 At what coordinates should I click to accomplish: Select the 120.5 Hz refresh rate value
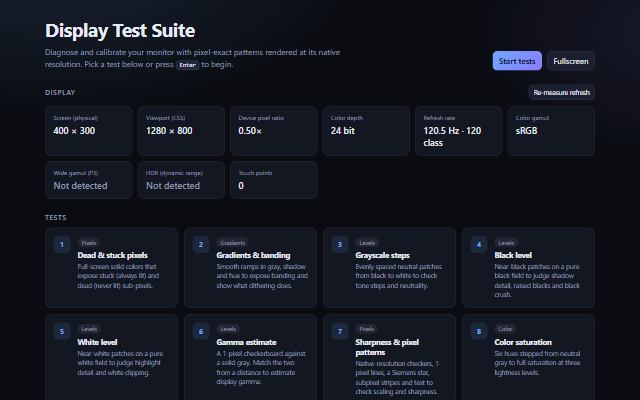pyautogui.click(x=452, y=137)
